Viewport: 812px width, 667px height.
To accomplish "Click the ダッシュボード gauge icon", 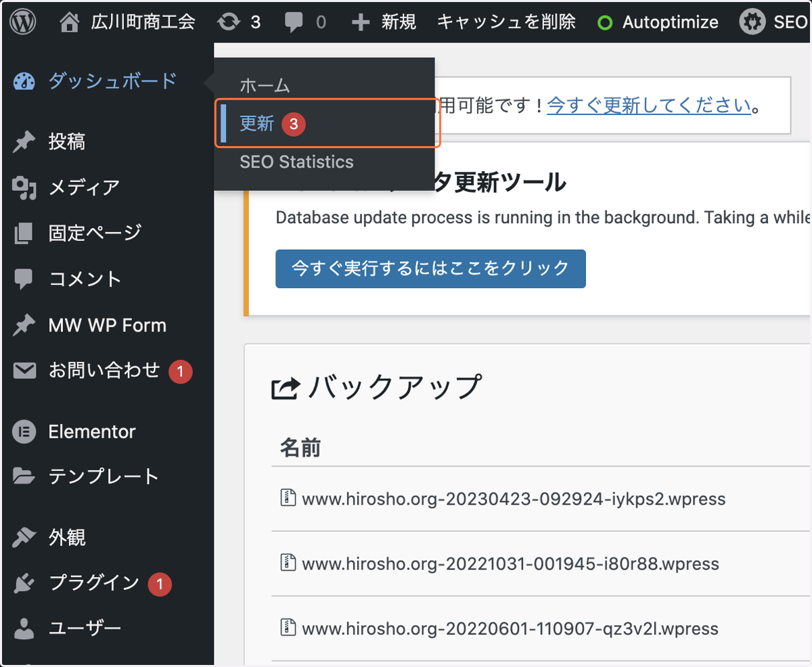I will coord(24,81).
